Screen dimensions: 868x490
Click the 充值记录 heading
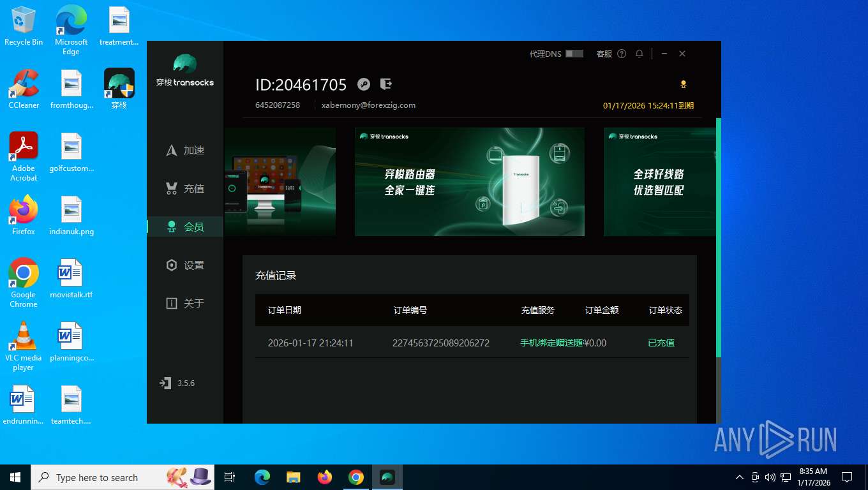(x=276, y=276)
